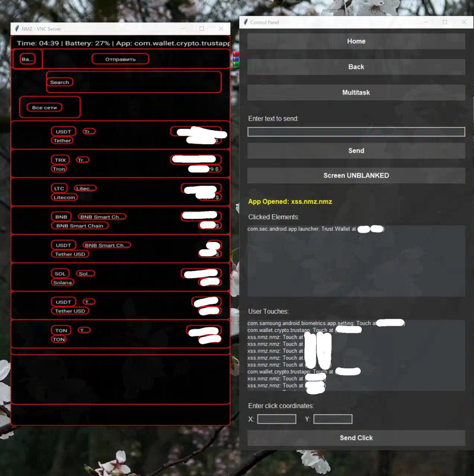474x476 pixels.
Task: Toggle the Screen UNBLANKED button
Action: tap(356, 176)
